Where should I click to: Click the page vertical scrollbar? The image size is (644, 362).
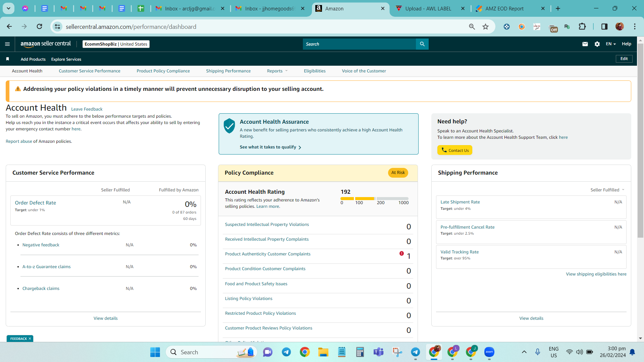click(640, 141)
